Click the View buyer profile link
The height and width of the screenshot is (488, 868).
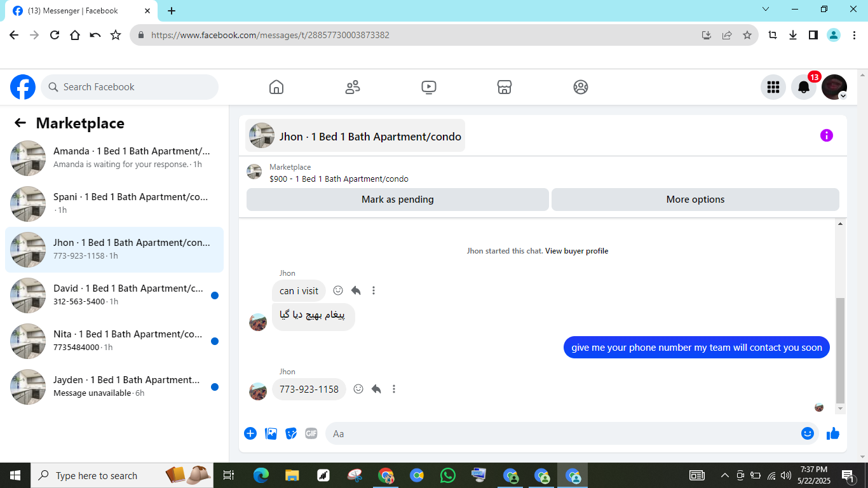tap(577, 251)
